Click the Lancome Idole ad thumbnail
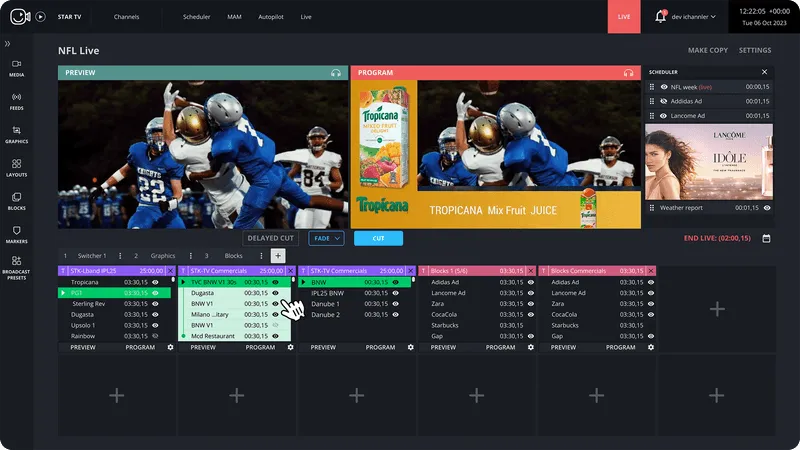Screen dimensions: 800x450 [x=709, y=162]
